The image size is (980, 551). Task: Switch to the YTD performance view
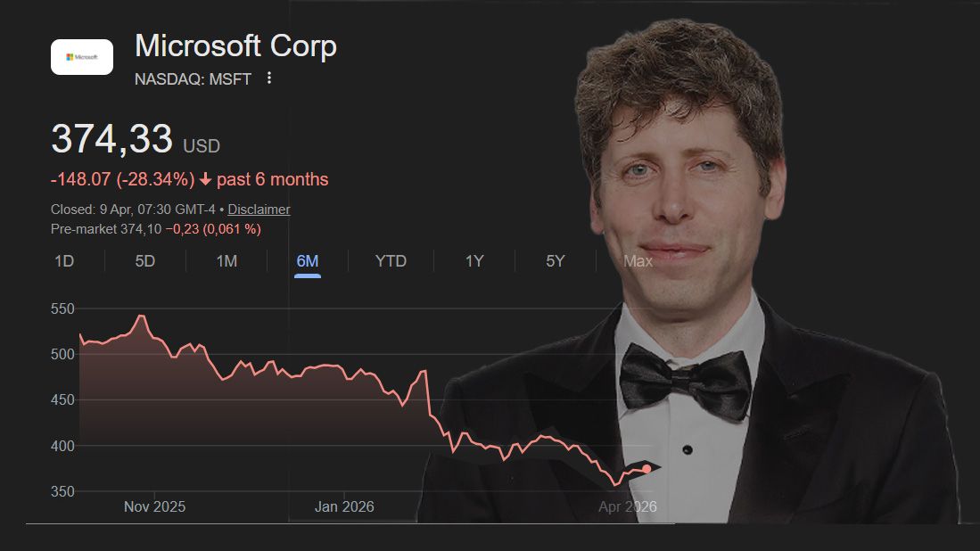390,261
